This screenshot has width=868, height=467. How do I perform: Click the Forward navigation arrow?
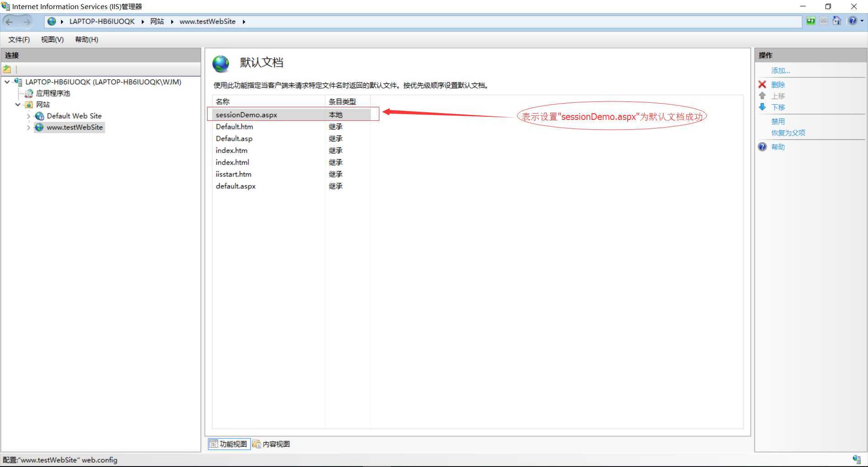tap(27, 21)
